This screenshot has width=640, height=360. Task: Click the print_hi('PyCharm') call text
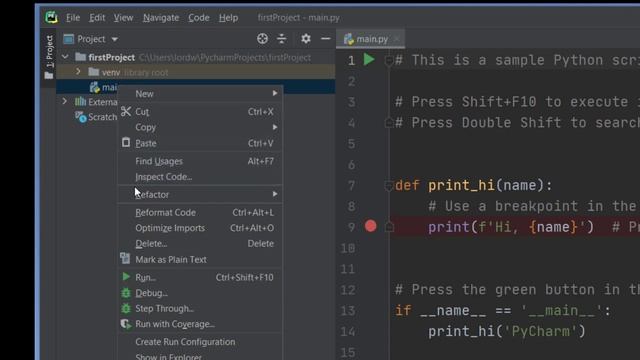[507, 331]
